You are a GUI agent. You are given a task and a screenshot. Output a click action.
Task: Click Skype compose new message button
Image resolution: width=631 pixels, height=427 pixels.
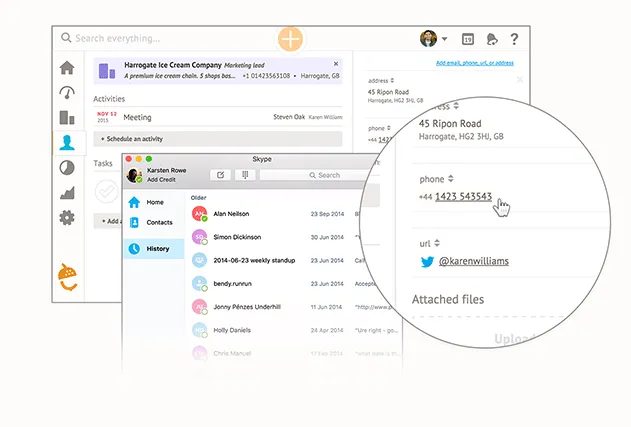pyautogui.click(x=221, y=175)
